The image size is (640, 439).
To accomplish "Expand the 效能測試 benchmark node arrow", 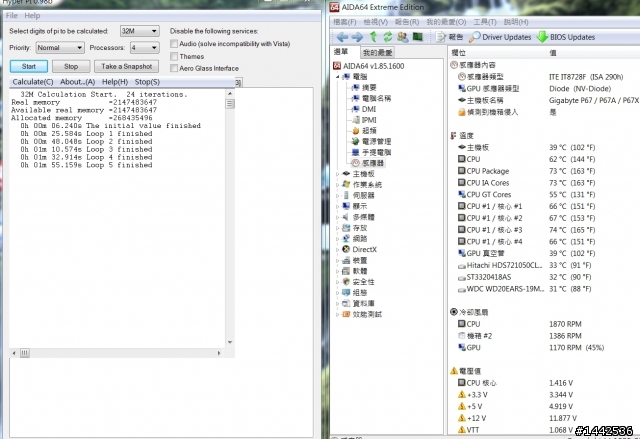I will [338, 314].
